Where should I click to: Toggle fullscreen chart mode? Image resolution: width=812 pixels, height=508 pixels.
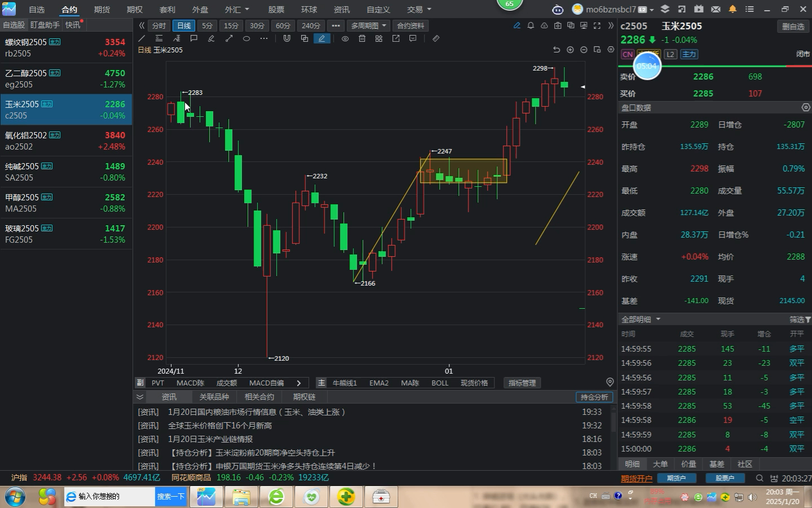[597, 25]
